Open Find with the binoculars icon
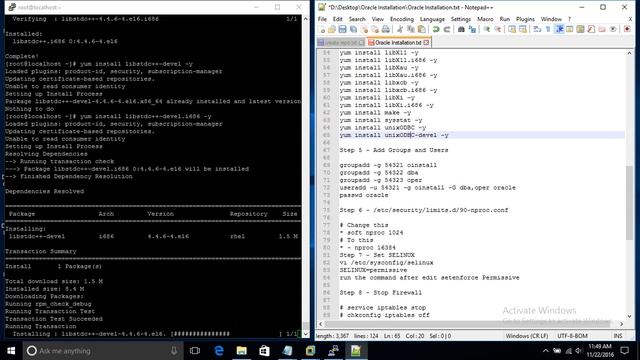Screen dimensions: 640x360 click(x=461, y=29)
